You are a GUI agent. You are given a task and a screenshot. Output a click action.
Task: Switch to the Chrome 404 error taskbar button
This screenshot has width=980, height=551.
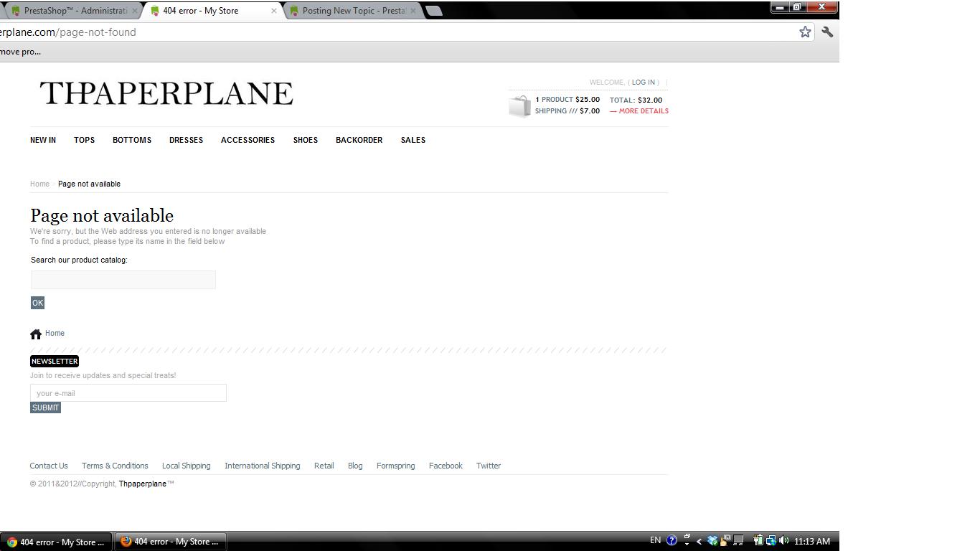(x=56, y=542)
